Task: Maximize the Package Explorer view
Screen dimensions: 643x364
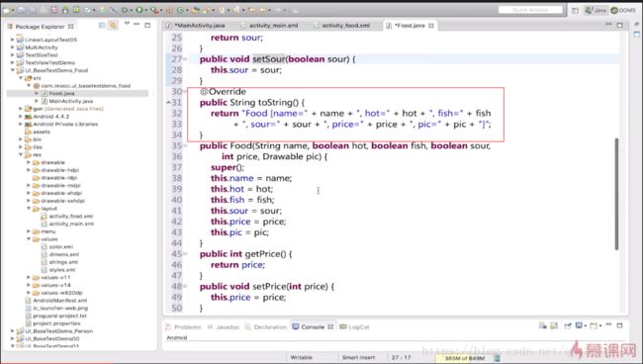Action: 147,26
